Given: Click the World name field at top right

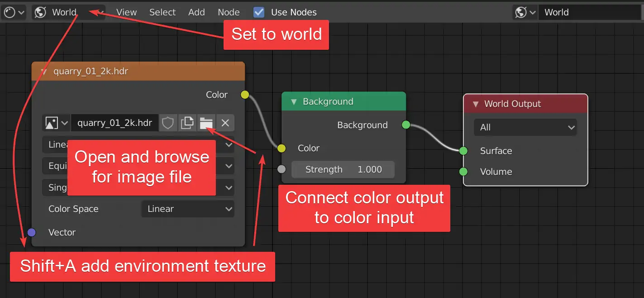Looking at the screenshot, I should coord(590,12).
